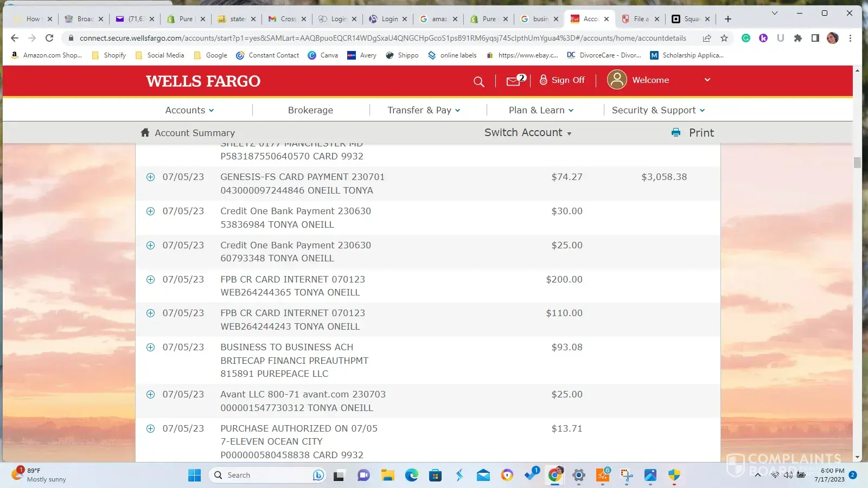Viewport: 868px width, 488px height.
Task: Open Windows Security shield on taskbar
Action: pos(674,476)
